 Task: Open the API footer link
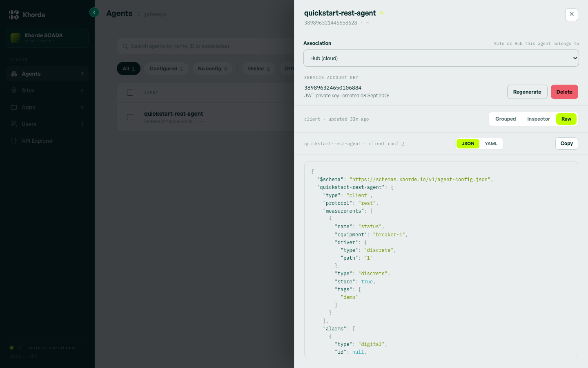click(33, 356)
